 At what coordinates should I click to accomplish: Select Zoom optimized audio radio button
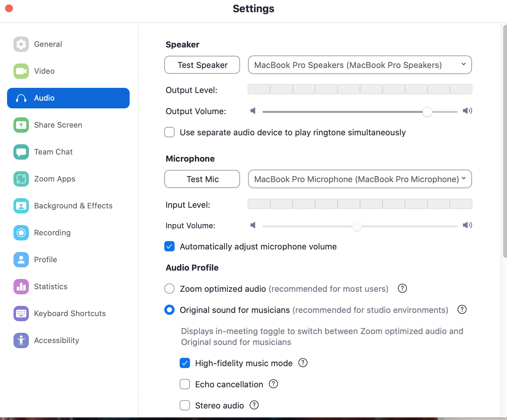point(169,289)
